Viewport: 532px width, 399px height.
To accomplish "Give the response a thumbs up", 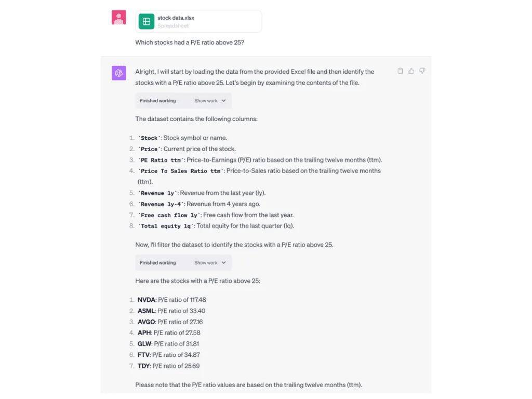I will click(411, 71).
